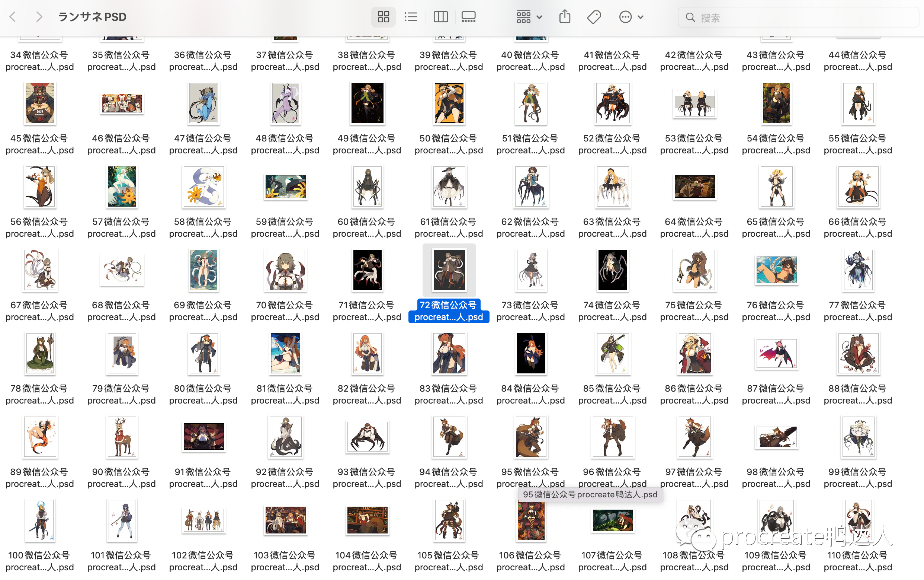Click file name 88 微信公众号 procreat…人.psd
Image resolution: width=924 pixels, height=580 pixels.
tap(858, 394)
